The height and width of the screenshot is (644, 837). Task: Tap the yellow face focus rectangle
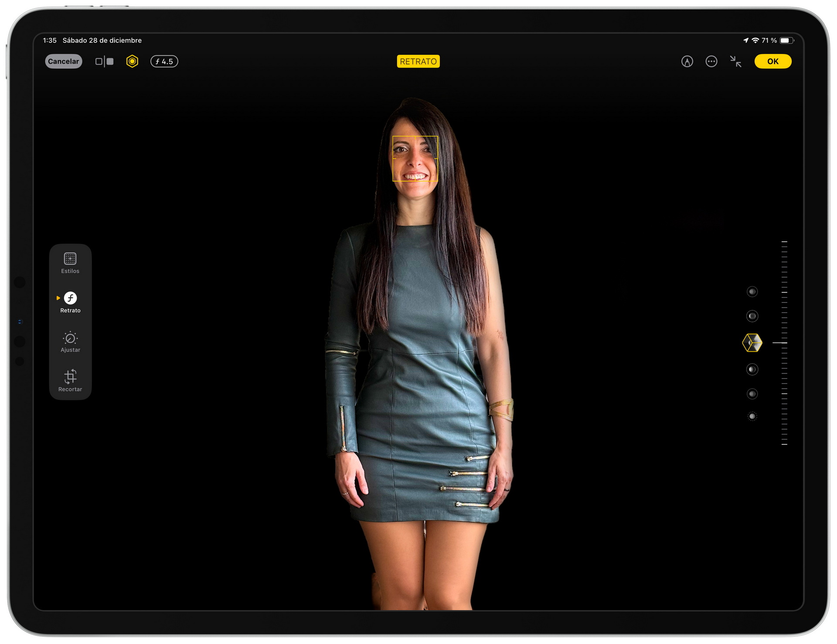pyautogui.click(x=415, y=159)
